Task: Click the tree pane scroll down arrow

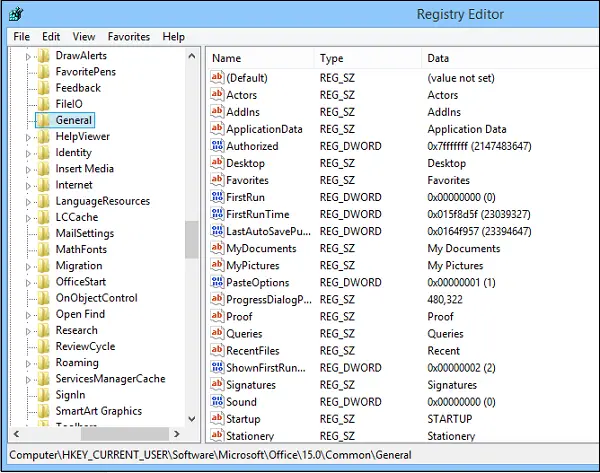Action: [x=192, y=419]
